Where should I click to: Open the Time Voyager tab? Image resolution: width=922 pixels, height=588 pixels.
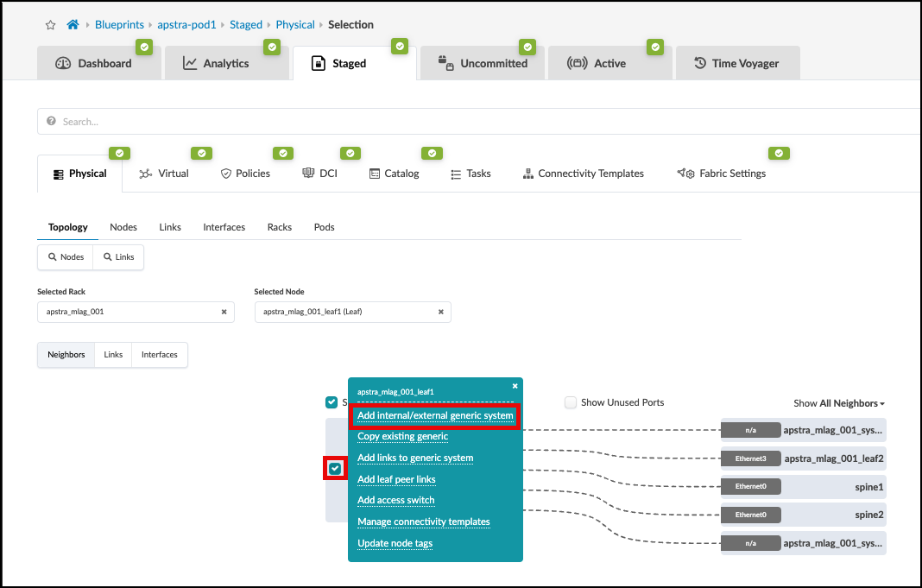click(x=736, y=63)
